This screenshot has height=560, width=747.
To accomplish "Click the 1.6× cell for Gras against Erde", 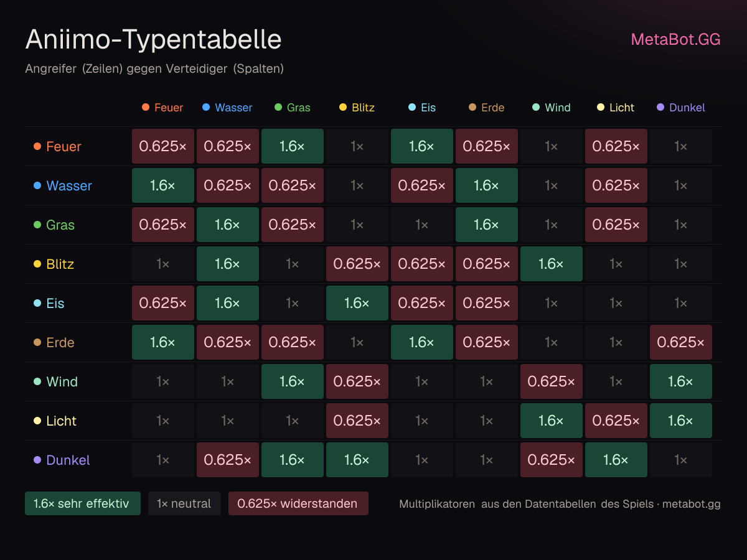I will 487,225.
